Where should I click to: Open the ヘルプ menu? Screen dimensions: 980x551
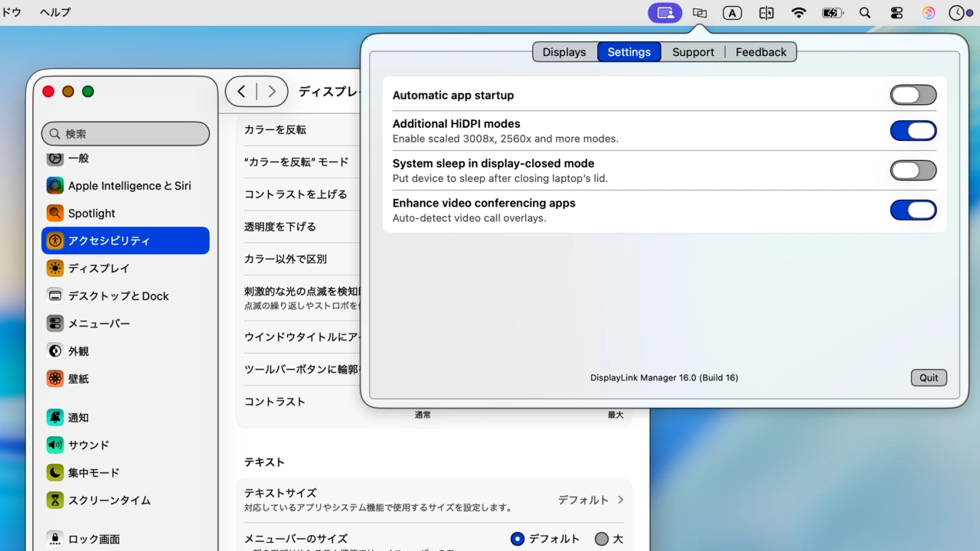54,12
